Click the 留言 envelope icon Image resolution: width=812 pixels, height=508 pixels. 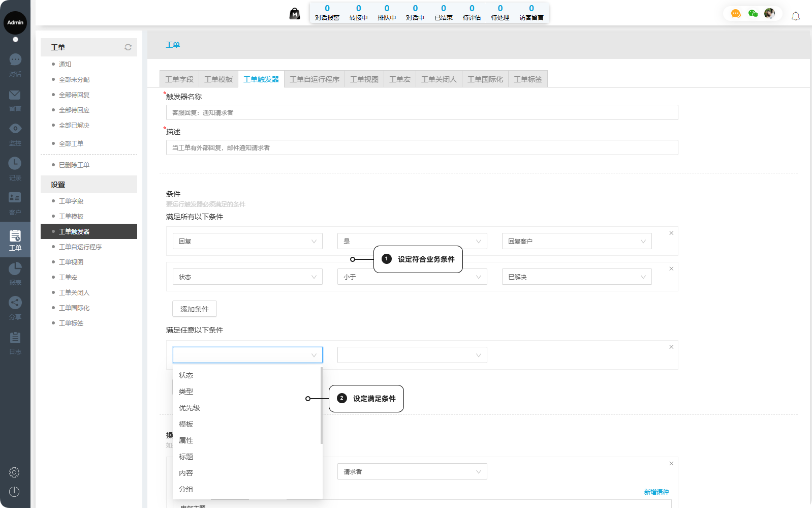point(15,95)
